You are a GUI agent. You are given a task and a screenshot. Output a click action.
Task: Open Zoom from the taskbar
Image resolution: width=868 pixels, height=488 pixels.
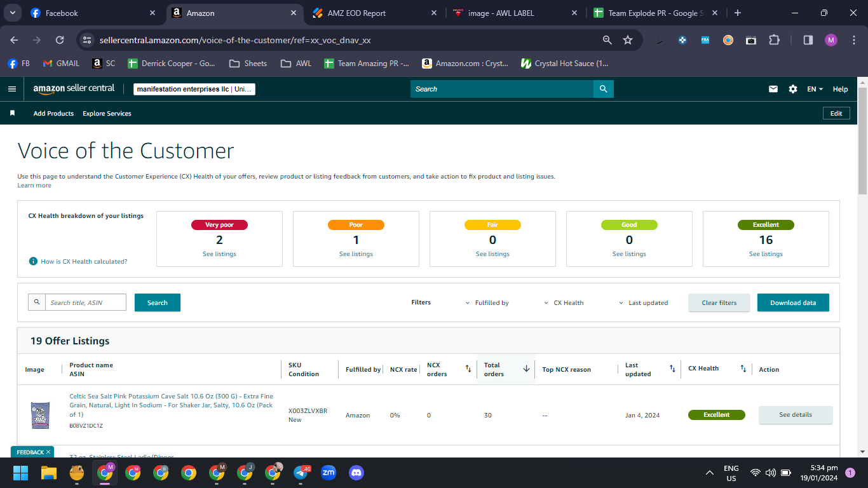coord(329,473)
